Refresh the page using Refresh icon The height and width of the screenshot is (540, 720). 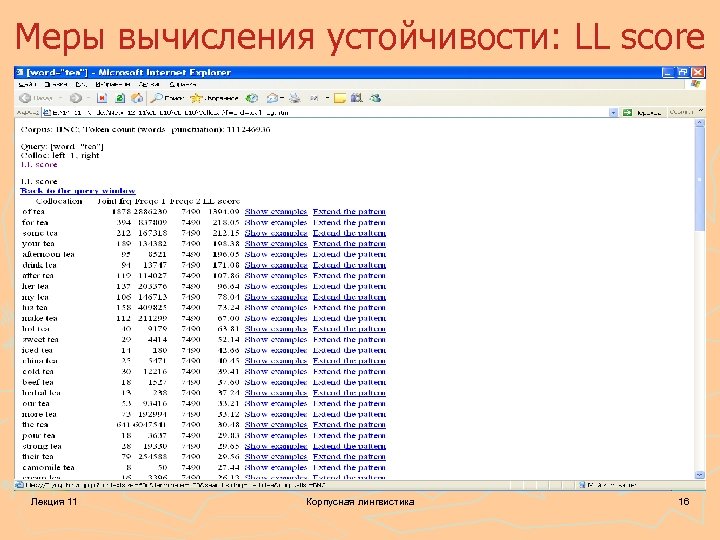click(120, 98)
